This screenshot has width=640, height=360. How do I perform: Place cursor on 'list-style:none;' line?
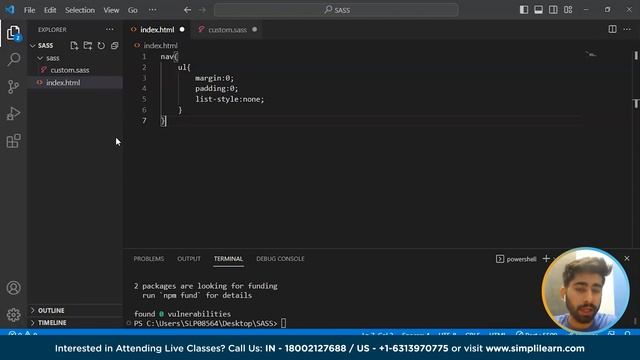(229, 99)
